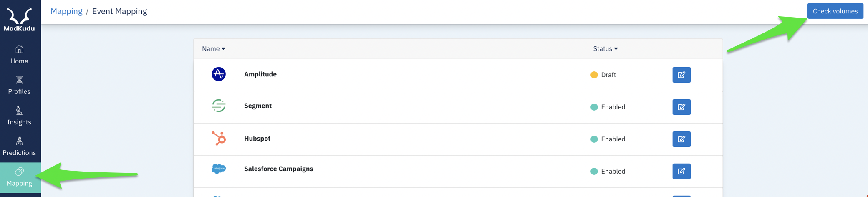Sort the list by Name

coord(214,49)
